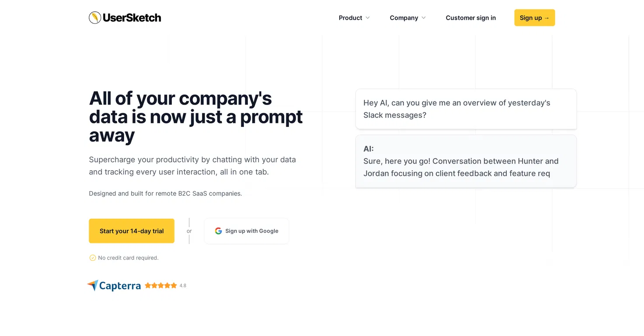Click the orange star rating icons
Image resolution: width=644 pixels, height=336 pixels.
pos(161,285)
